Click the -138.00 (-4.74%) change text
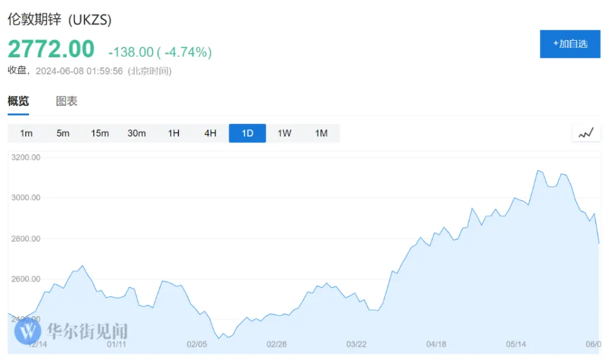This screenshot has width=605, height=364. coord(160,52)
